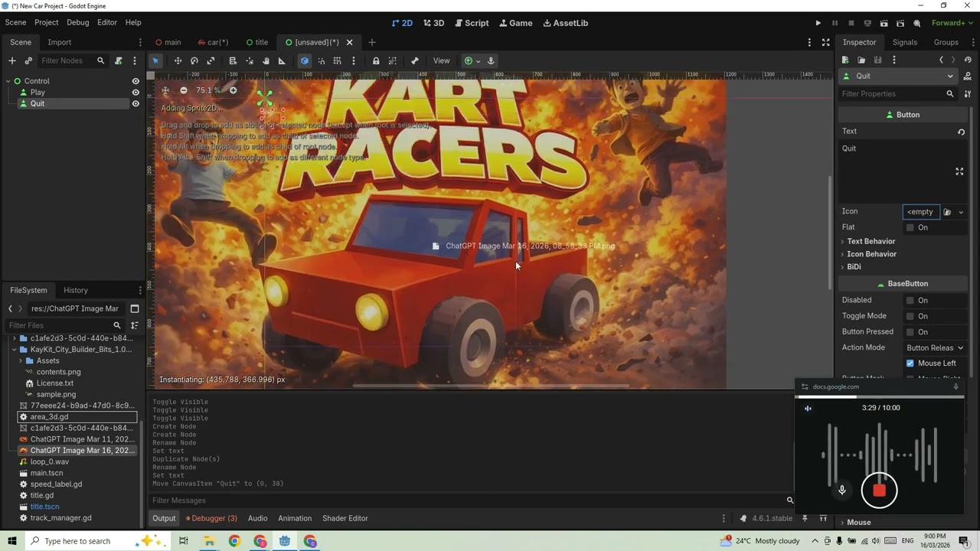Add a new node with the plus icon
The width and height of the screenshot is (980, 551).
click(x=11, y=60)
